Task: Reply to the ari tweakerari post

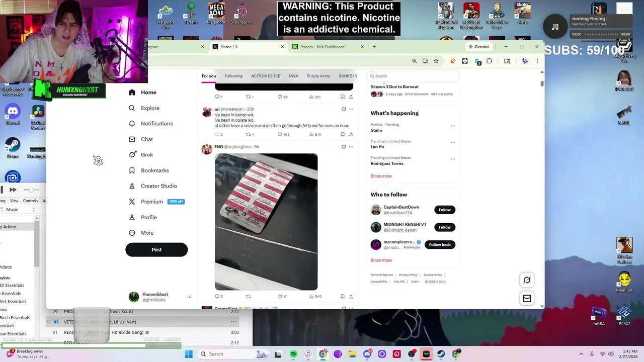Action: click(217, 134)
